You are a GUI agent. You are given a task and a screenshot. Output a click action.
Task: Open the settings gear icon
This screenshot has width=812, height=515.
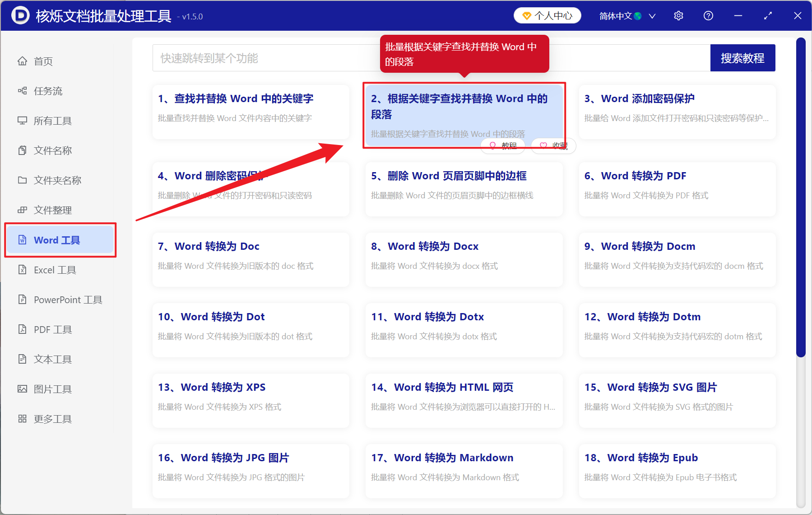tap(678, 15)
